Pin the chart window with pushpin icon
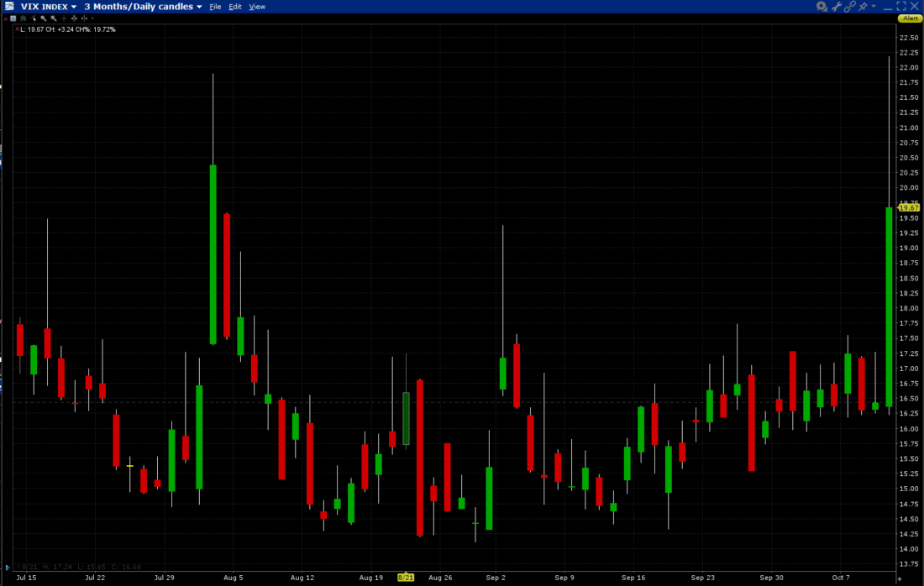 (x=863, y=7)
